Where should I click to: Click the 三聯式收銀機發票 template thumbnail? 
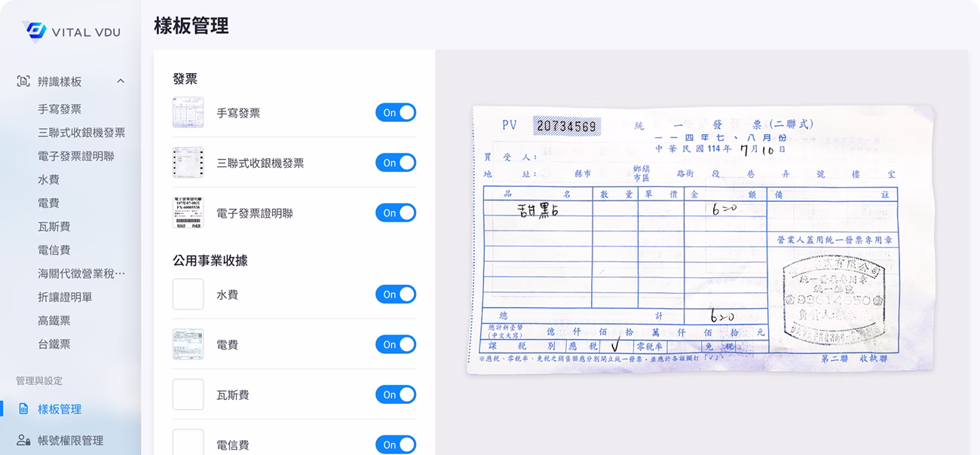click(x=188, y=163)
